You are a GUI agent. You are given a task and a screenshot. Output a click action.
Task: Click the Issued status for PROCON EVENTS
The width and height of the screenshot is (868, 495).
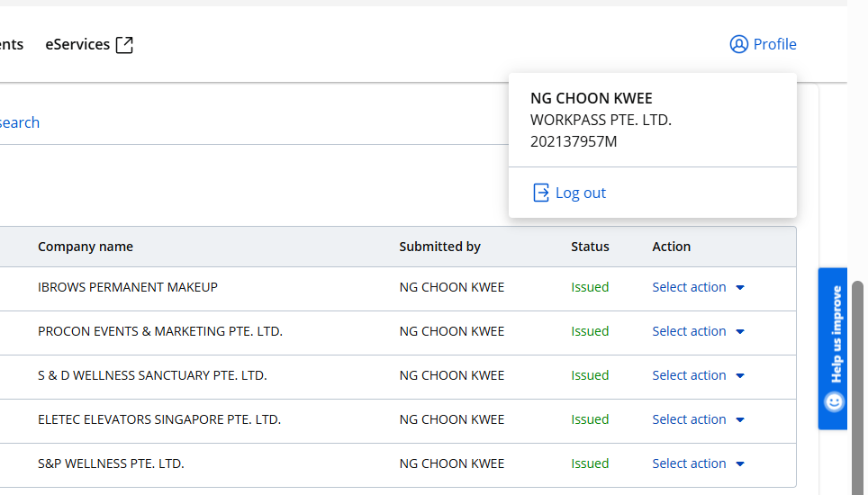[x=590, y=331]
